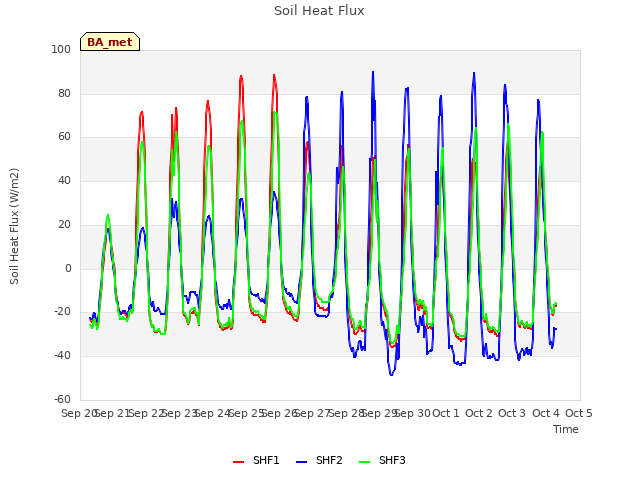Click the y-axis tick label -60

pos(62,399)
